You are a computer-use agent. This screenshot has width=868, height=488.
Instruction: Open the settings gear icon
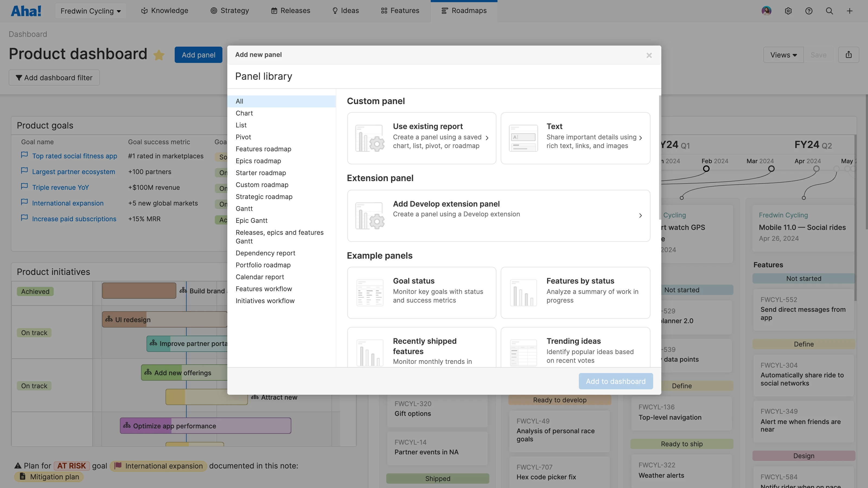[788, 11]
